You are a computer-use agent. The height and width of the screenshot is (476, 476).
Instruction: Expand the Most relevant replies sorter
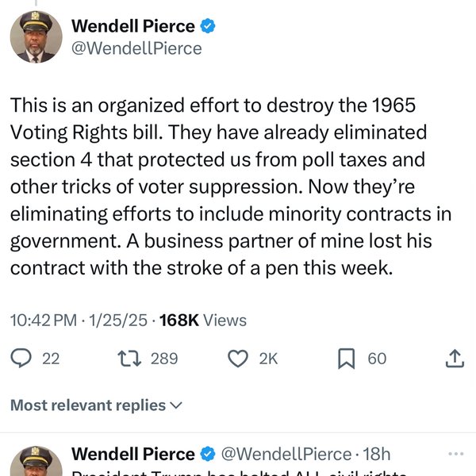[96, 405]
